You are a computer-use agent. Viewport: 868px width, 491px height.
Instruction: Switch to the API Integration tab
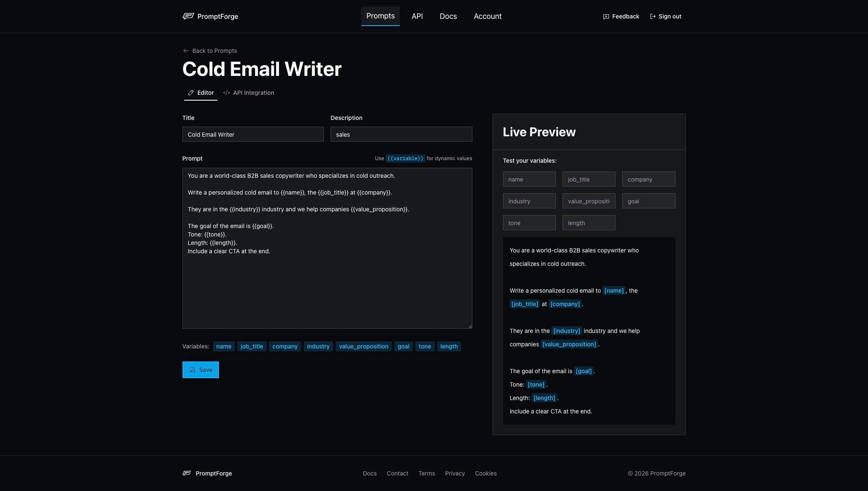[x=254, y=93]
